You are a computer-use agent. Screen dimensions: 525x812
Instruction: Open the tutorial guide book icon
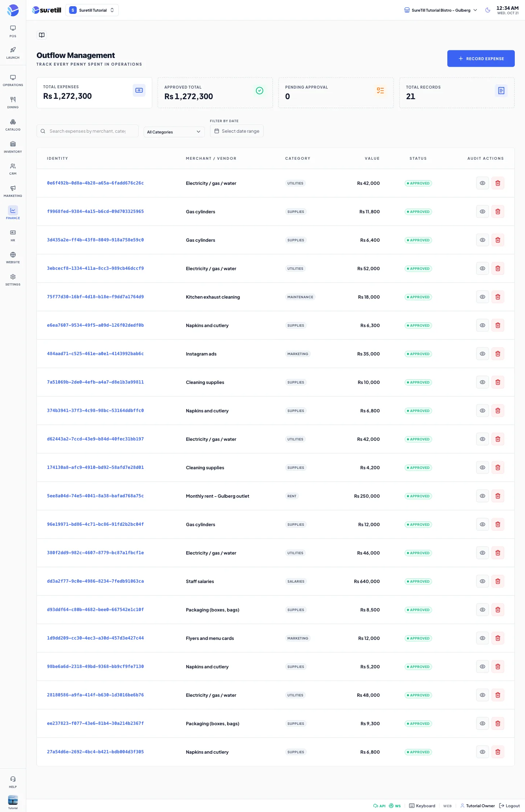pyautogui.click(x=42, y=35)
